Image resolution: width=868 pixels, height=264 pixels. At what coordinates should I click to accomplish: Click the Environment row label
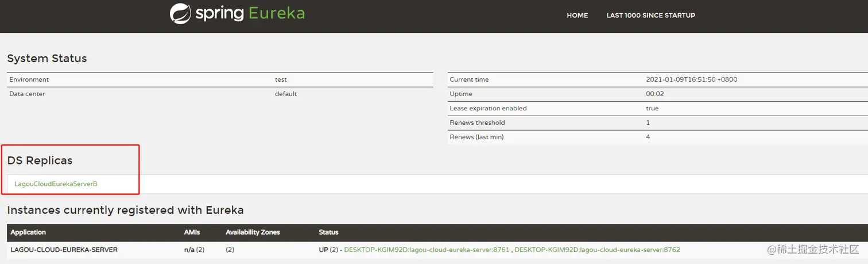click(29, 79)
